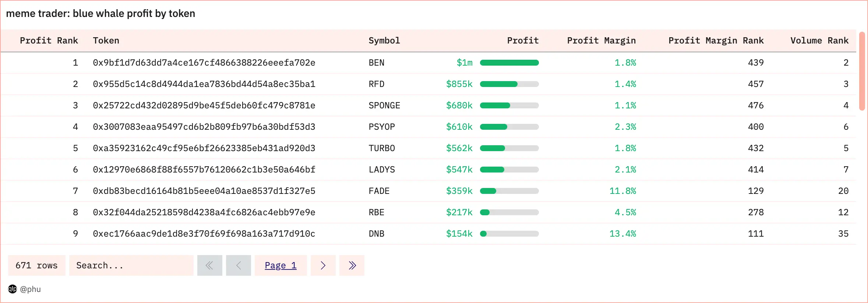Click the 671 rows count label

(36, 265)
